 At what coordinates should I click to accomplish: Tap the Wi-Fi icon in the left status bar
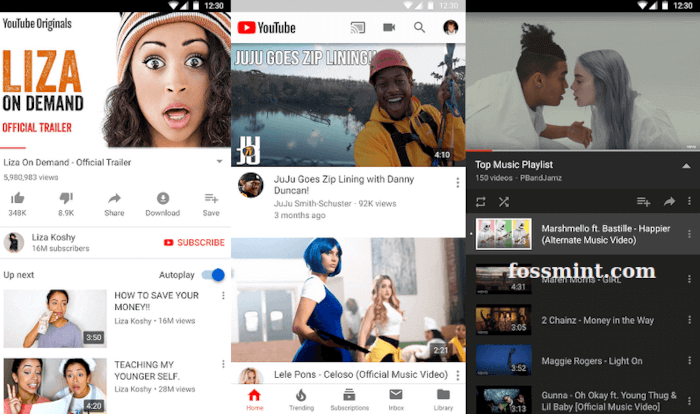point(174,5)
